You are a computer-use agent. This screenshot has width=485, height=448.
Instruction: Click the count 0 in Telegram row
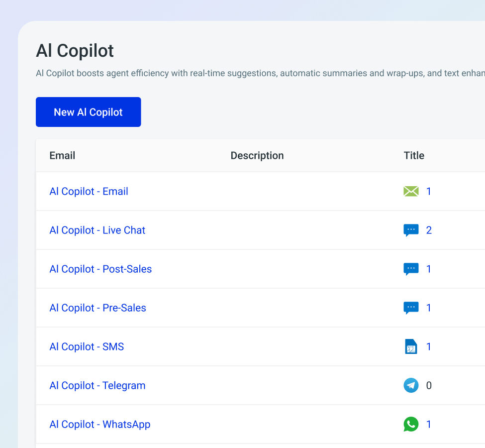[x=429, y=385]
